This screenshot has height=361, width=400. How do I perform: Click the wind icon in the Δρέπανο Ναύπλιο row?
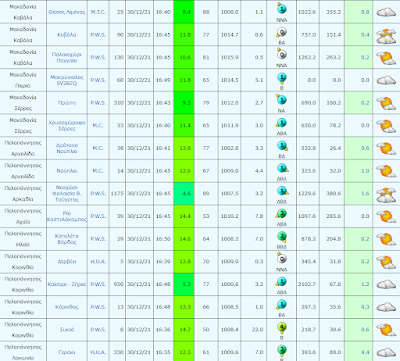(x=282, y=146)
